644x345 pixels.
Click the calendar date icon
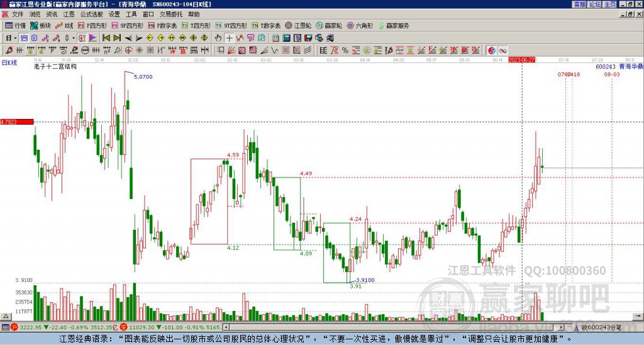coord(275,38)
